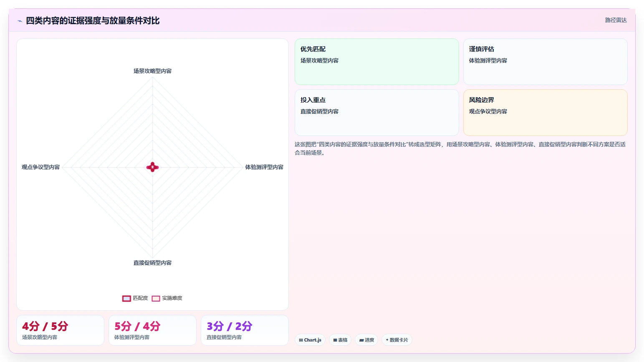Image resolution: width=644 pixels, height=362 pixels.
Task: Click the 3分 / 2分 score card
Action: tap(245, 330)
